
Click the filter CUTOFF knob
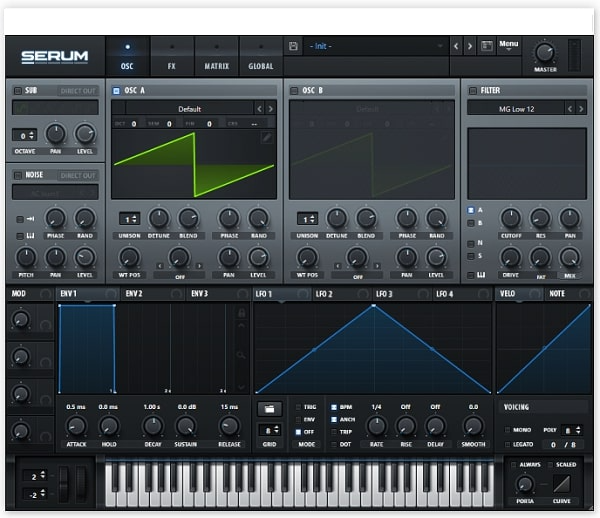pos(511,218)
